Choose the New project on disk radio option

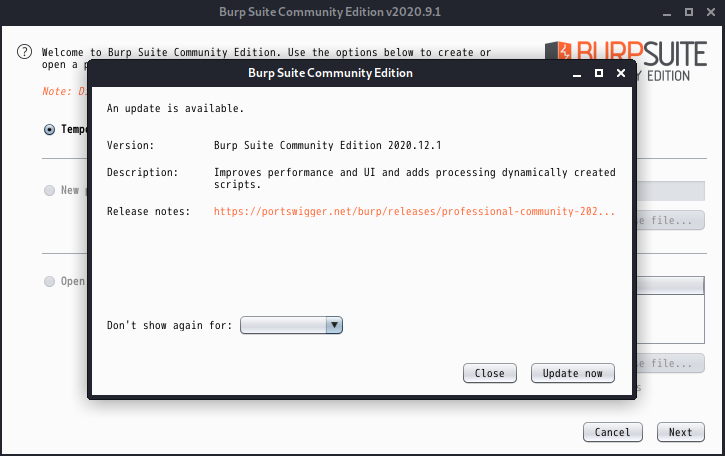(49, 190)
